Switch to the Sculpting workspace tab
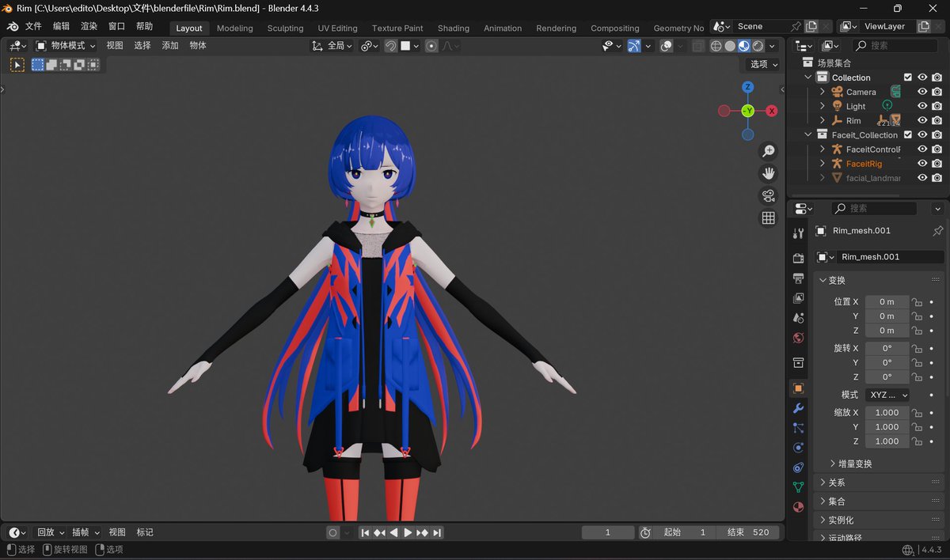This screenshot has height=560, width=950. (x=285, y=28)
